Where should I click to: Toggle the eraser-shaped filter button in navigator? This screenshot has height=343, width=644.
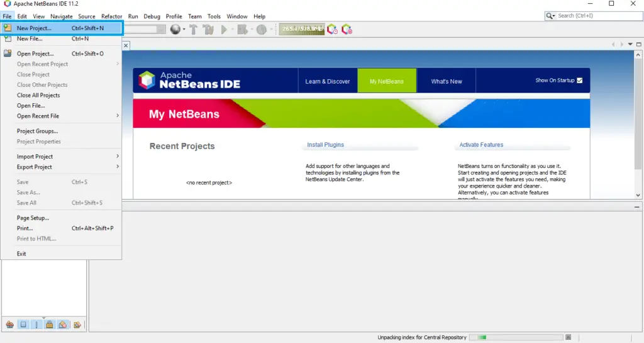pyautogui.click(x=62, y=325)
